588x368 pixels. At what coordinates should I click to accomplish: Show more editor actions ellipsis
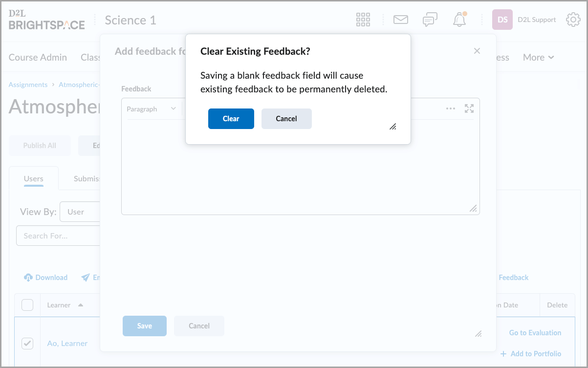click(451, 108)
